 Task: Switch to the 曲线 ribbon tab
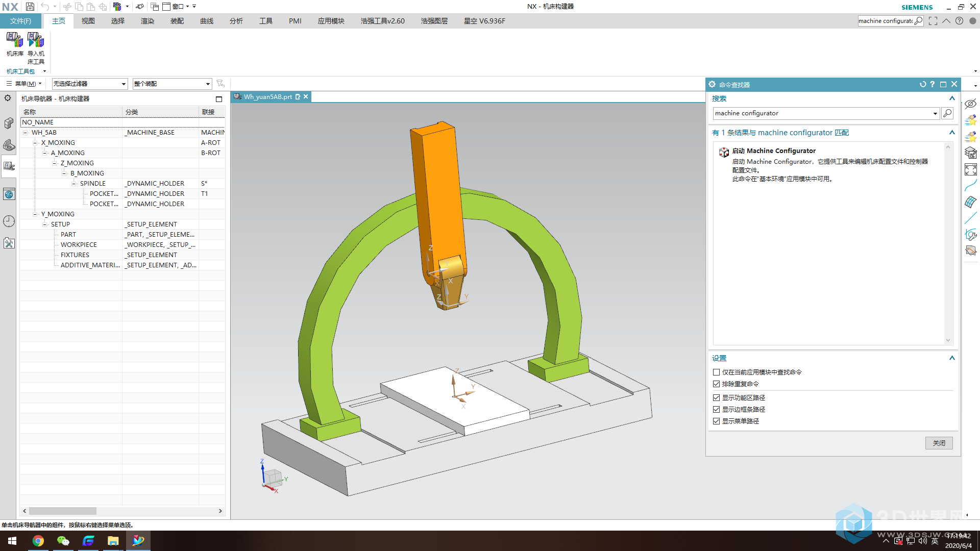(x=207, y=21)
